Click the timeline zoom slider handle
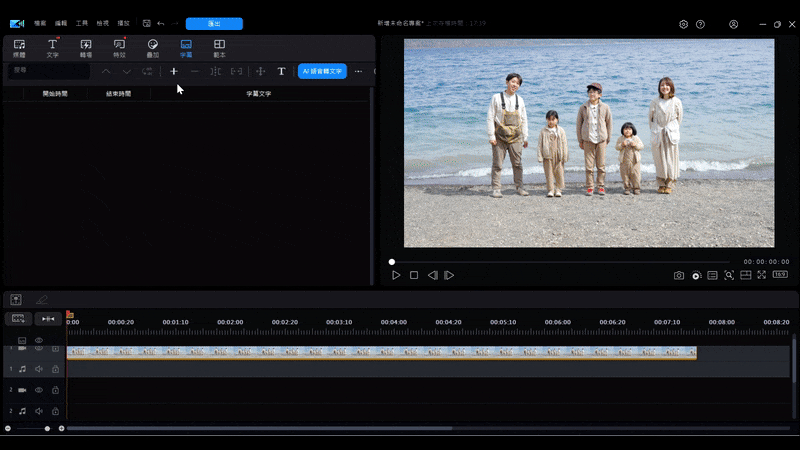 pos(47,428)
